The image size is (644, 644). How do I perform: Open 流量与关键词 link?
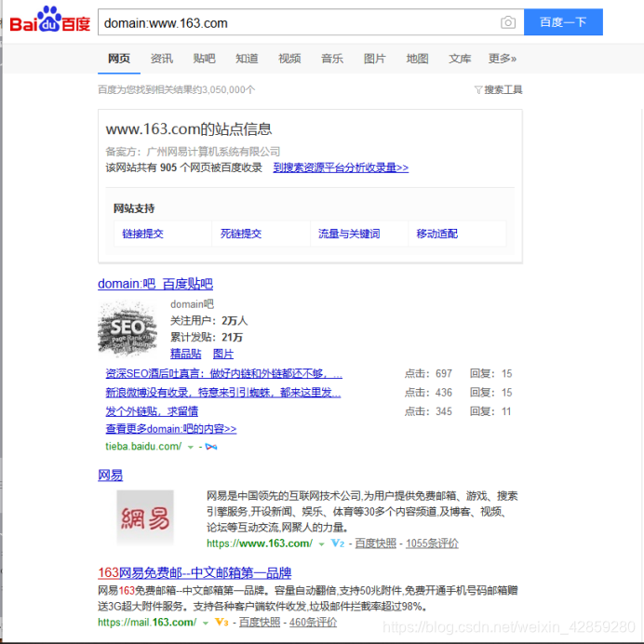click(349, 234)
